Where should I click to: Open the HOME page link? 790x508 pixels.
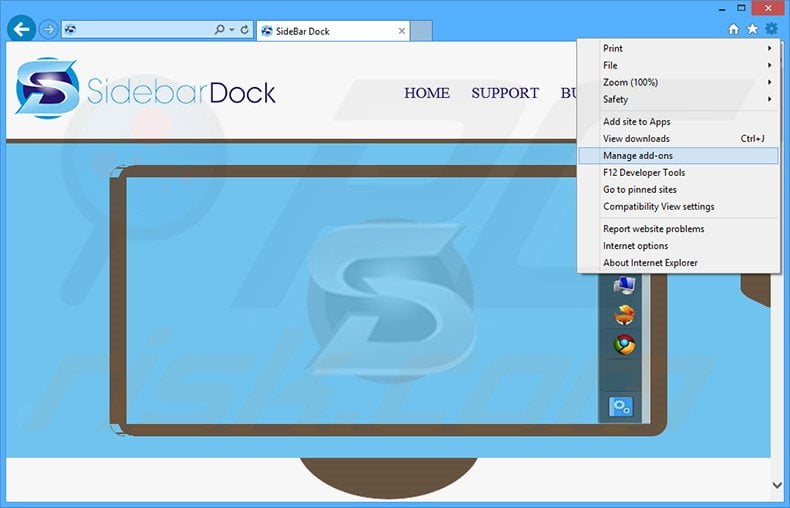tap(427, 93)
